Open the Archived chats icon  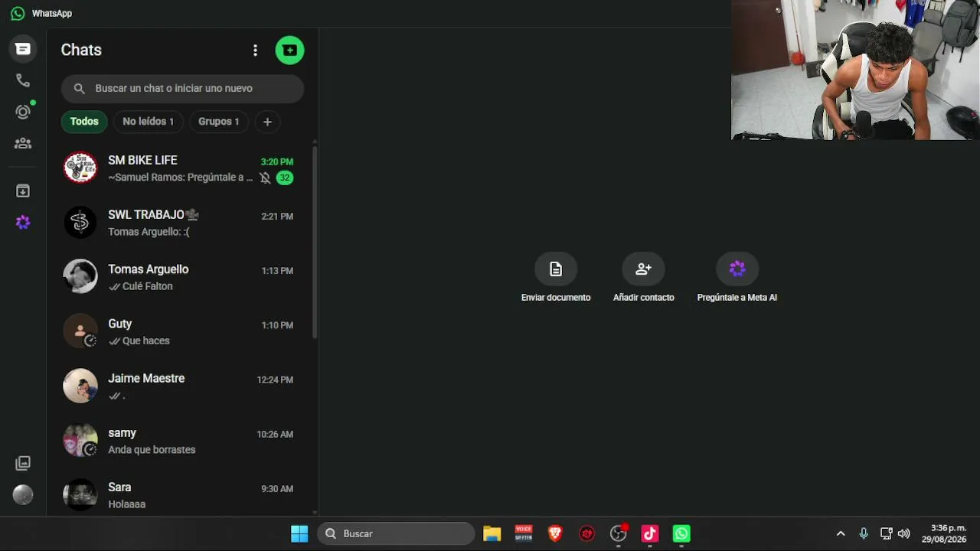pos(23,191)
